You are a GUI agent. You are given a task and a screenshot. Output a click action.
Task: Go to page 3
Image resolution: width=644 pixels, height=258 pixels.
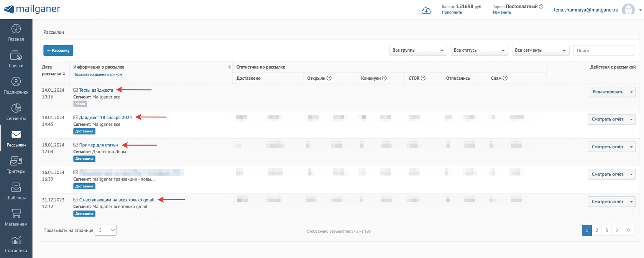tap(606, 230)
